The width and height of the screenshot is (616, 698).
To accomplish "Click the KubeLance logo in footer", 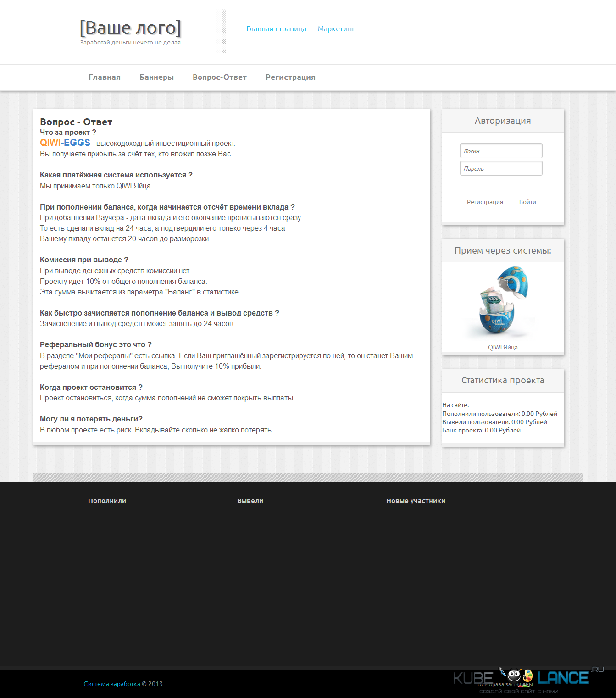I will pos(527,680).
